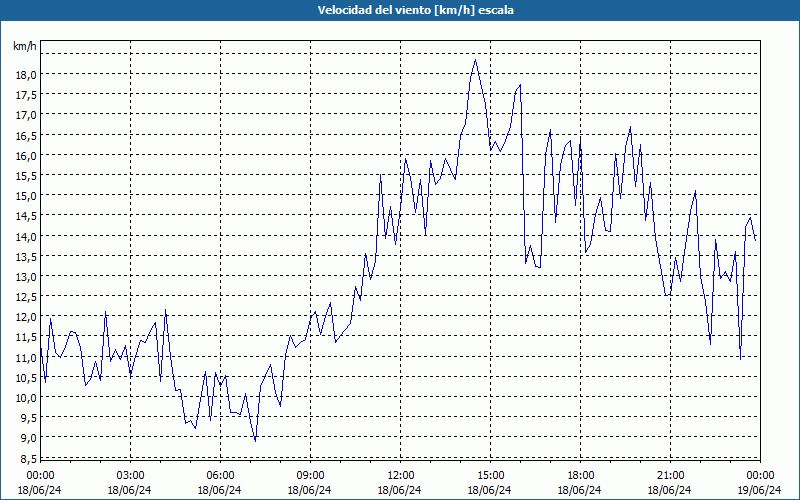800x500 pixels.
Task: Click the 14,0 y-axis value
Action: (26, 237)
